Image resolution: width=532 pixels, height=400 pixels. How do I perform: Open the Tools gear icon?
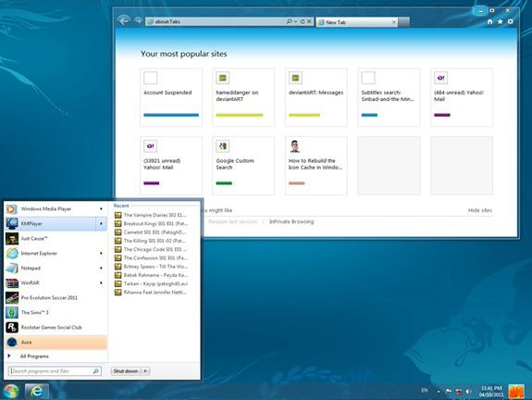[511, 21]
